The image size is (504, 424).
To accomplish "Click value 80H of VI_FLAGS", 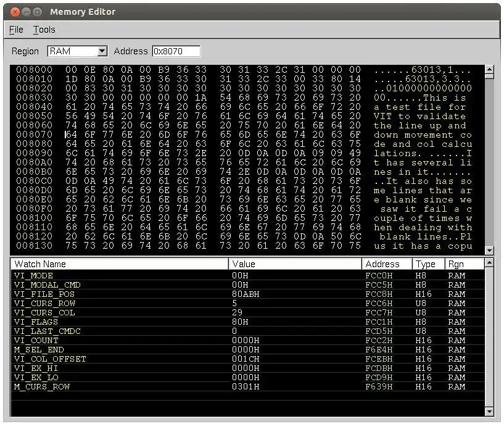I will [x=240, y=322].
